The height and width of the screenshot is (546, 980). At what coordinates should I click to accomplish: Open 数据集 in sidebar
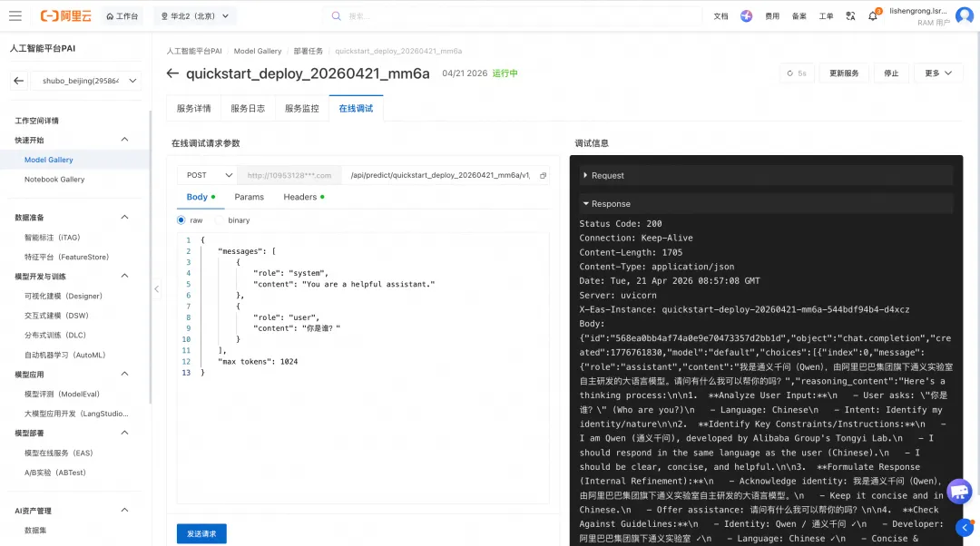35,531
